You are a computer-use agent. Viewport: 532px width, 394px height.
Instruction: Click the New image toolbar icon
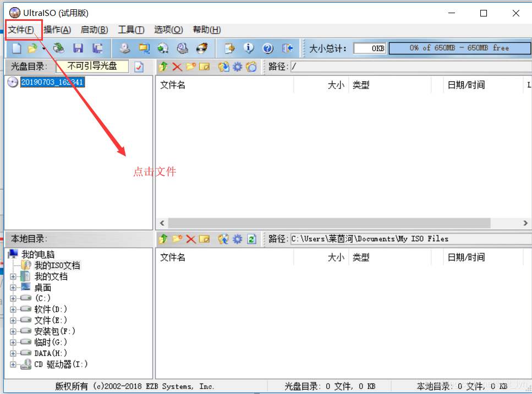(x=17, y=48)
